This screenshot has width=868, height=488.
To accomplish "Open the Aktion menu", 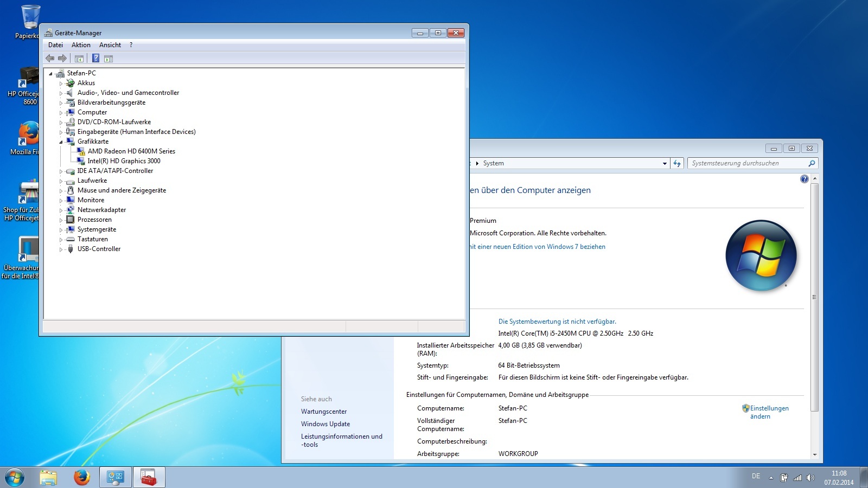I will pos(81,45).
